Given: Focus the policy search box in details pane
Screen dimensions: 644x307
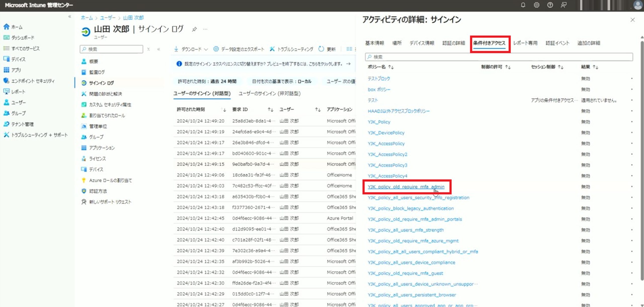Looking at the screenshot, I should pos(499,57).
